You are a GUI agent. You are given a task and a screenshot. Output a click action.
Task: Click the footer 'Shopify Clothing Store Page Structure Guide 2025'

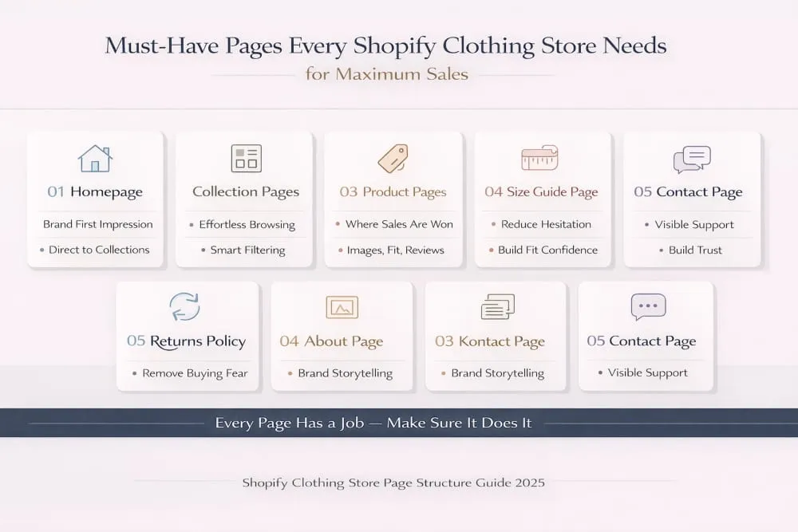[x=393, y=483]
